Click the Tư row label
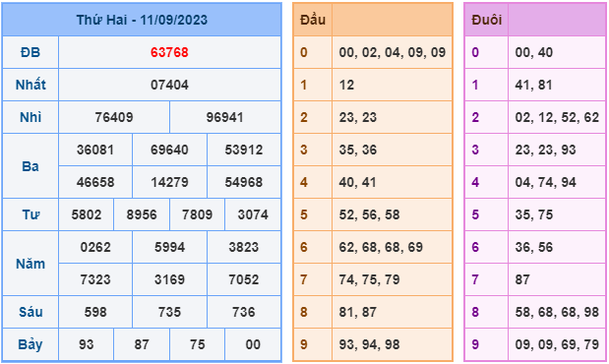The height and width of the screenshot is (364, 609). [x=30, y=214]
